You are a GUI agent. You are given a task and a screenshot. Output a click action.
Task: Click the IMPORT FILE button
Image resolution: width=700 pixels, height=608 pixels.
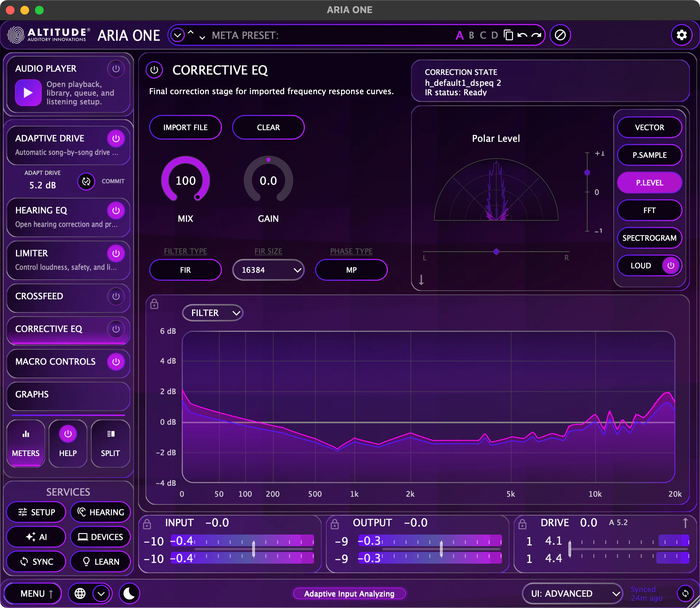point(186,127)
